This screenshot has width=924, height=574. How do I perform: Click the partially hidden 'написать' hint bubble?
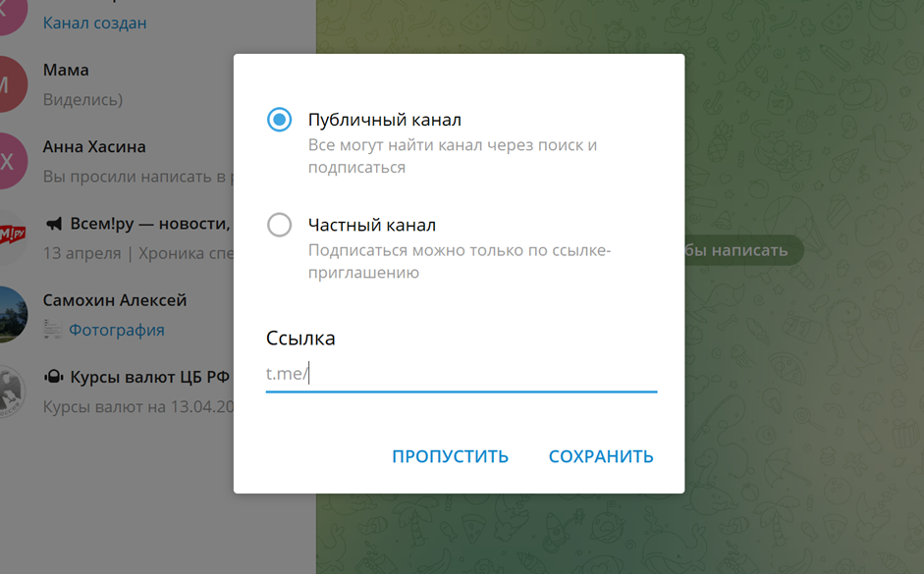pyautogui.click(x=743, y=250)
